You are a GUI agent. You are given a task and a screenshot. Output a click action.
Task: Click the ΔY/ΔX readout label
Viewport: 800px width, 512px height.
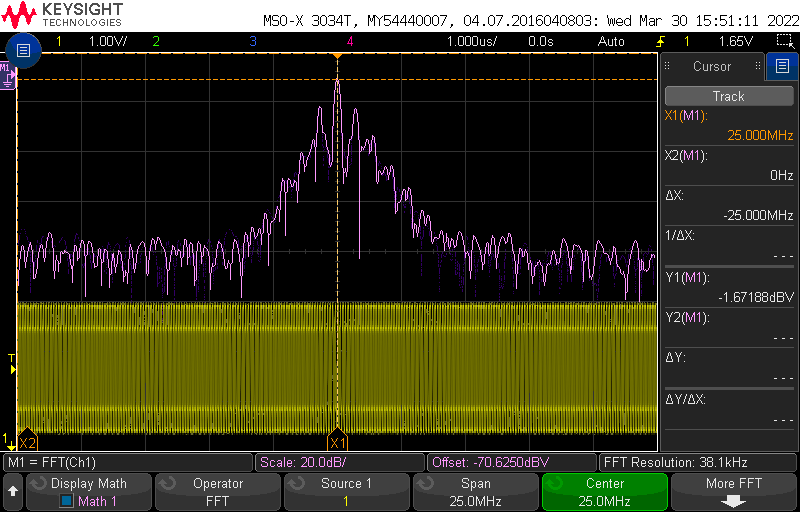pyautogui.click(x=685, y=399)
